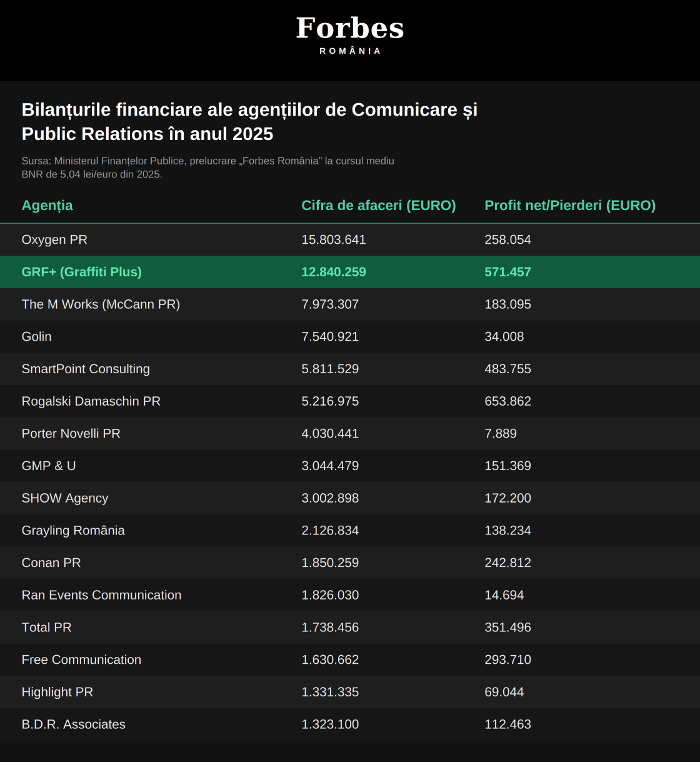Select The M Works (McCann PR) name
700x762 pixels.
point(101,304)
